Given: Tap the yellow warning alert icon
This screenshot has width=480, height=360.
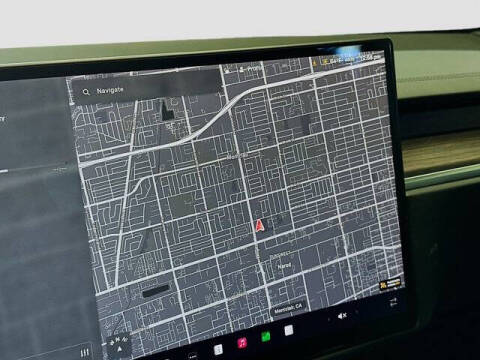Looking at the screenshot, I should point(315,62).
